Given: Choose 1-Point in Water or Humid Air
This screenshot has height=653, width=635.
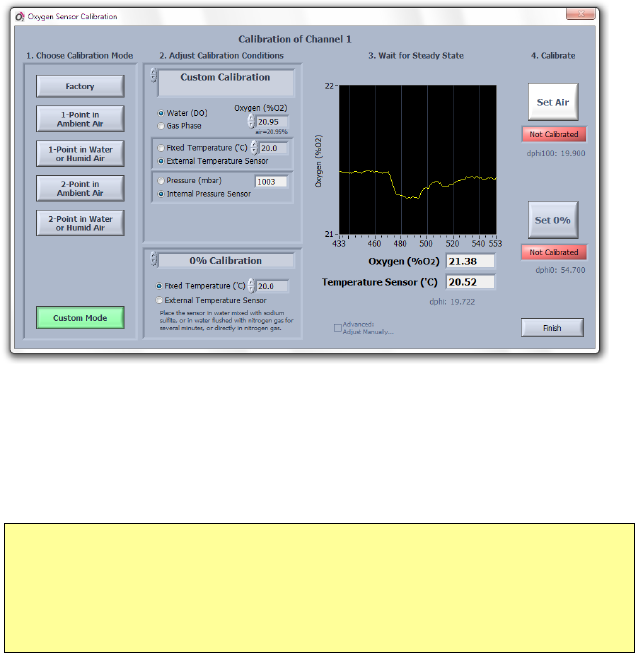Looking at the screenshot, I should [x=80, y=154].
